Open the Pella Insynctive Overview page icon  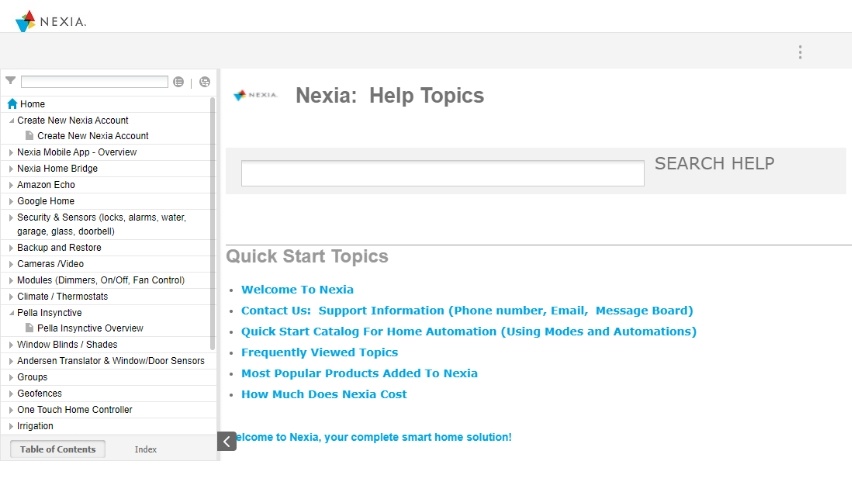(29, 328)
